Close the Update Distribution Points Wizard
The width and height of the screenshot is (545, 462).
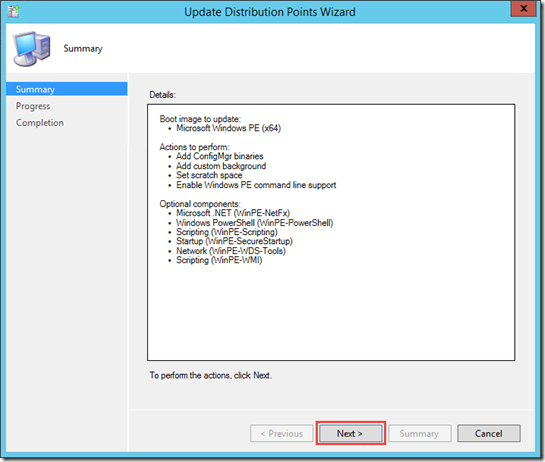(524, 8)
